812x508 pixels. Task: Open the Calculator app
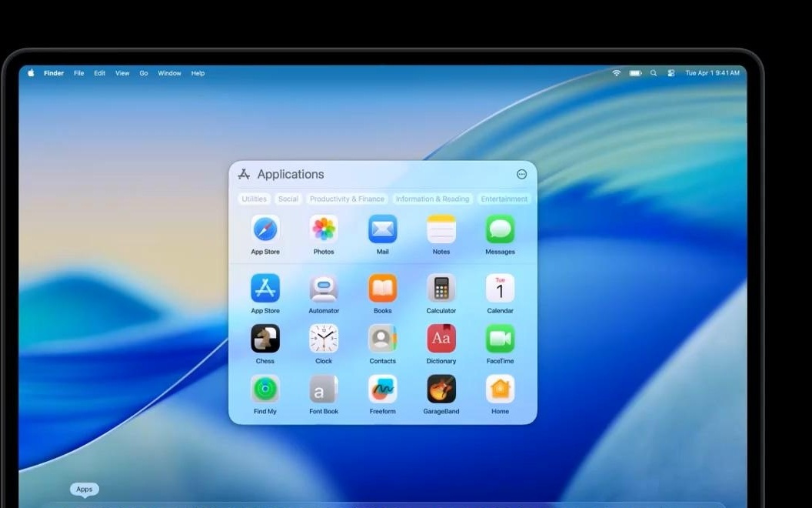click(x=441, y=288)
